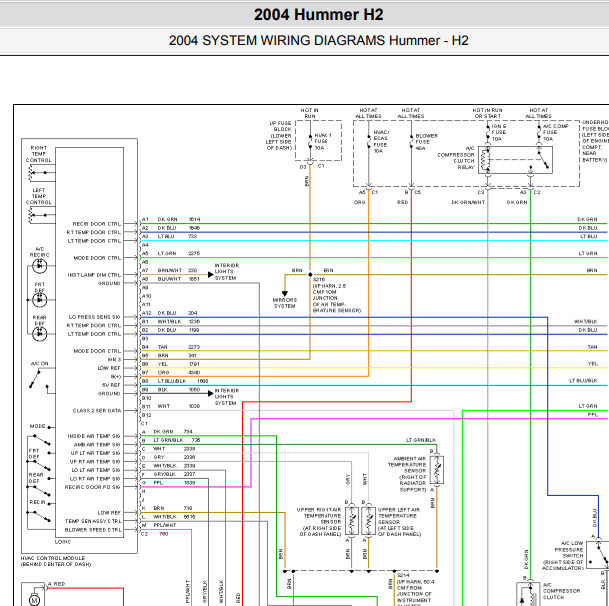Click the 'LO RT AIR TEMP SIG' label
The height and width of the screenshot is (606, 609).
pos(96,479)
